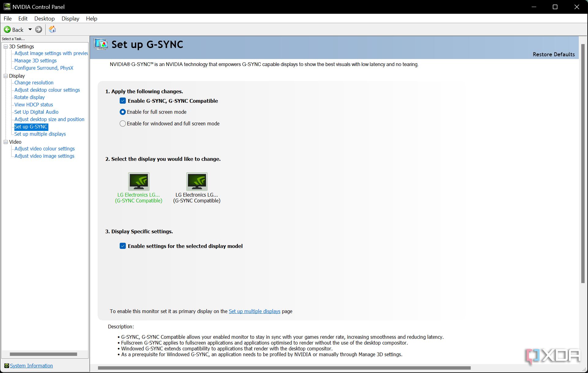The height and width of the screenshot is (373, 588).
Task: Enable G-SYNC, G-SYNC Compatible checkbox
Action: coord(122,101)
